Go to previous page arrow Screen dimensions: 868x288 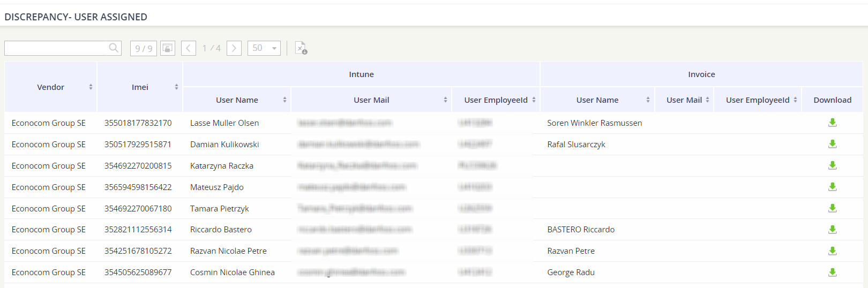(x=189, y=48)
